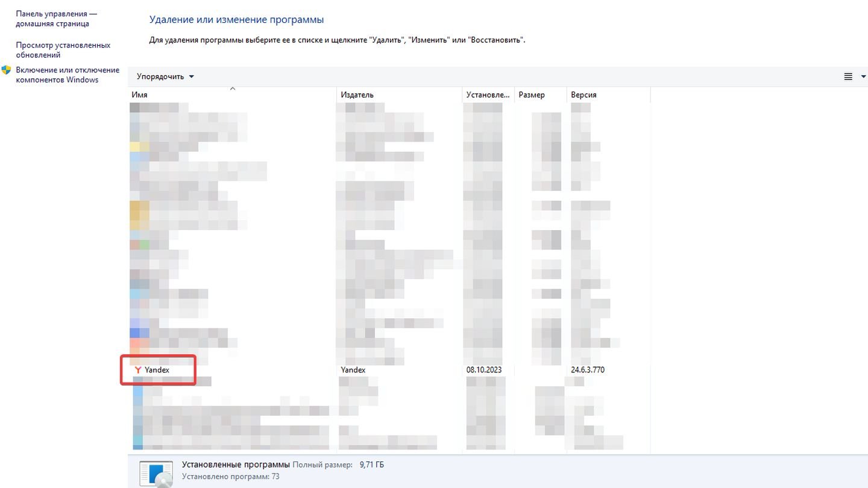Sort by the Имя column header
Screen dimensions: 868x488
[233, 95]
